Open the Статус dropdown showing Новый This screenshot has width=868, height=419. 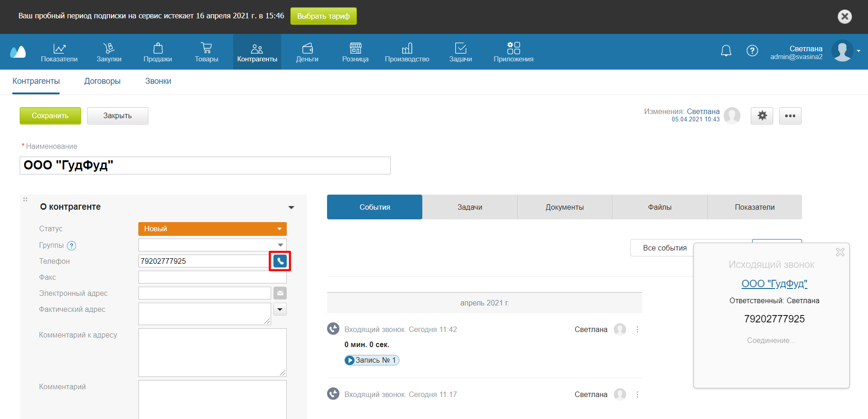[x=212, y=229]
